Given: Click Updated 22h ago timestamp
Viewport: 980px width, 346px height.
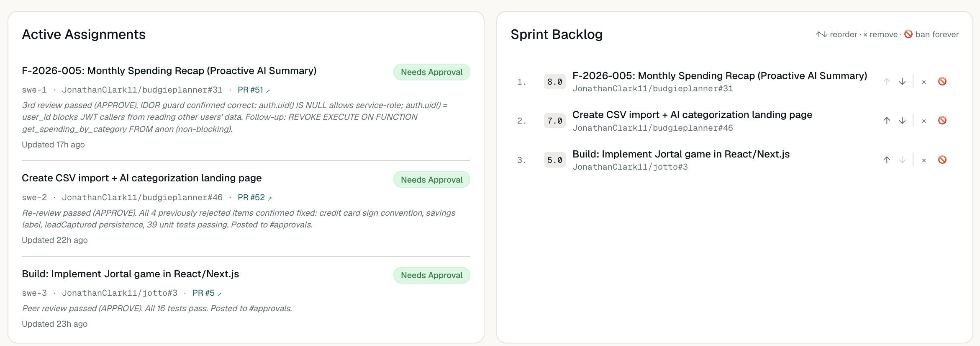Looking at the screenshot, I should click(x=54, y=240).
